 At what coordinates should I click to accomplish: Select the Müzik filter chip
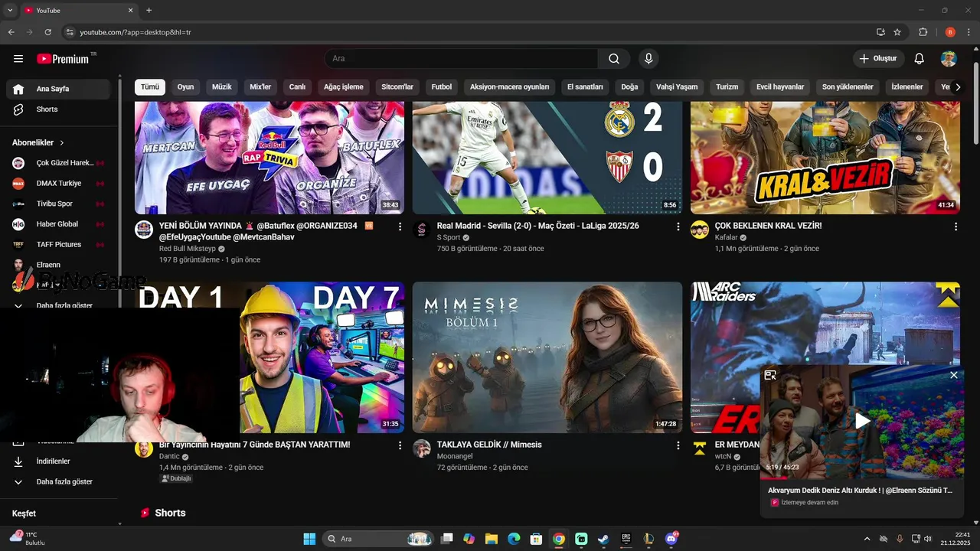(222, 87)
